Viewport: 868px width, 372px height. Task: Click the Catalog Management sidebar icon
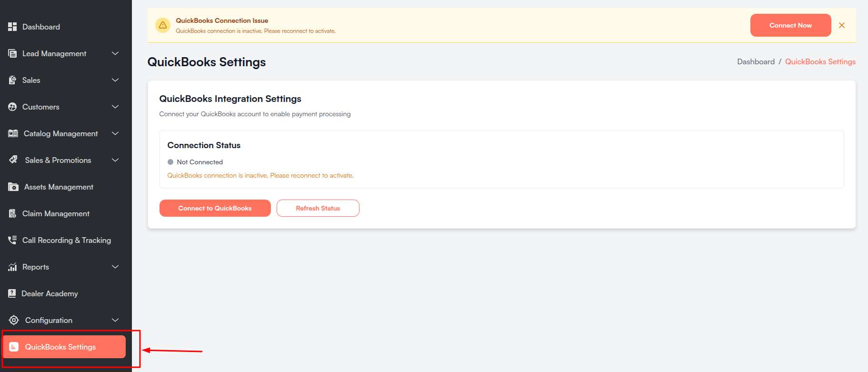tap(13, 133)
